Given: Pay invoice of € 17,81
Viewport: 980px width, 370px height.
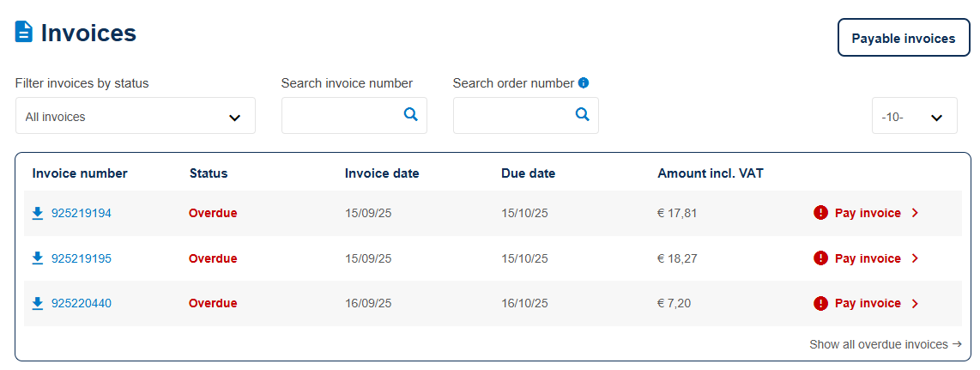Looking at the screenshot, I should coord(868,214).
